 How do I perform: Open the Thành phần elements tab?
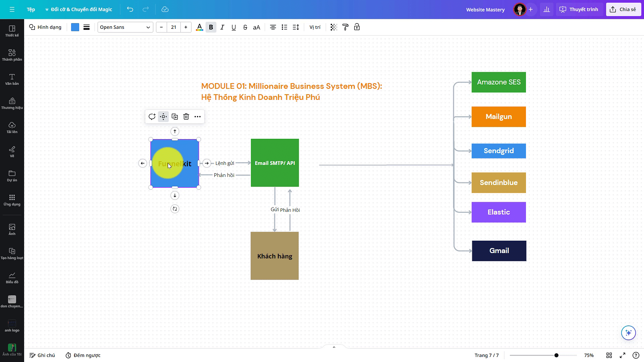(x=12, y=55)
